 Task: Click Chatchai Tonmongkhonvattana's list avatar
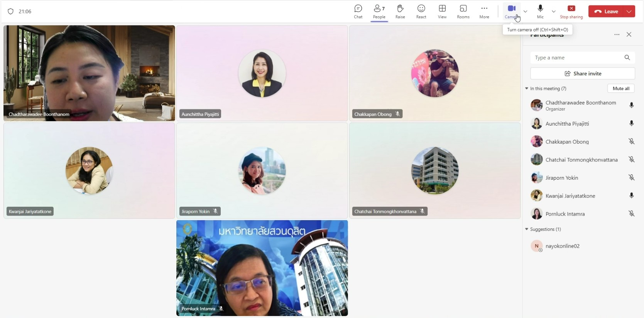coord(536,160)
